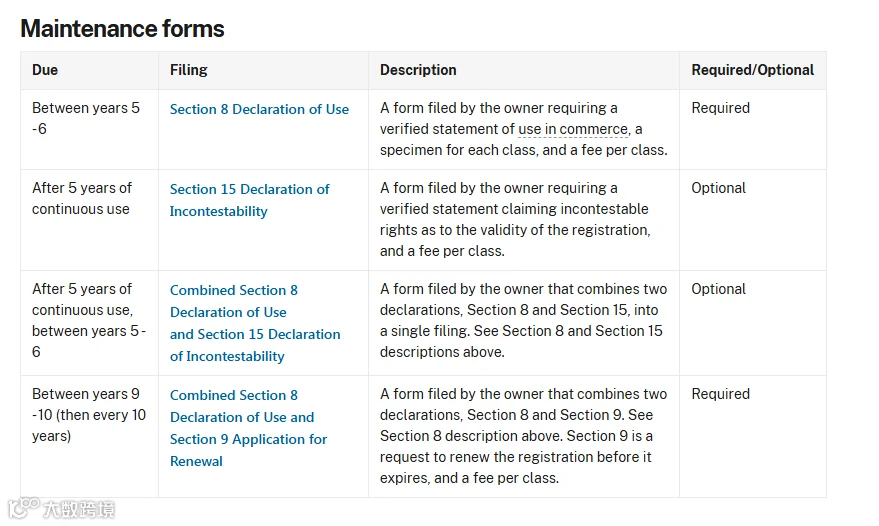This screenshot has height=526, width=879.
Task: Select the 'Filing' column header
Action: [x=188, y=70]
